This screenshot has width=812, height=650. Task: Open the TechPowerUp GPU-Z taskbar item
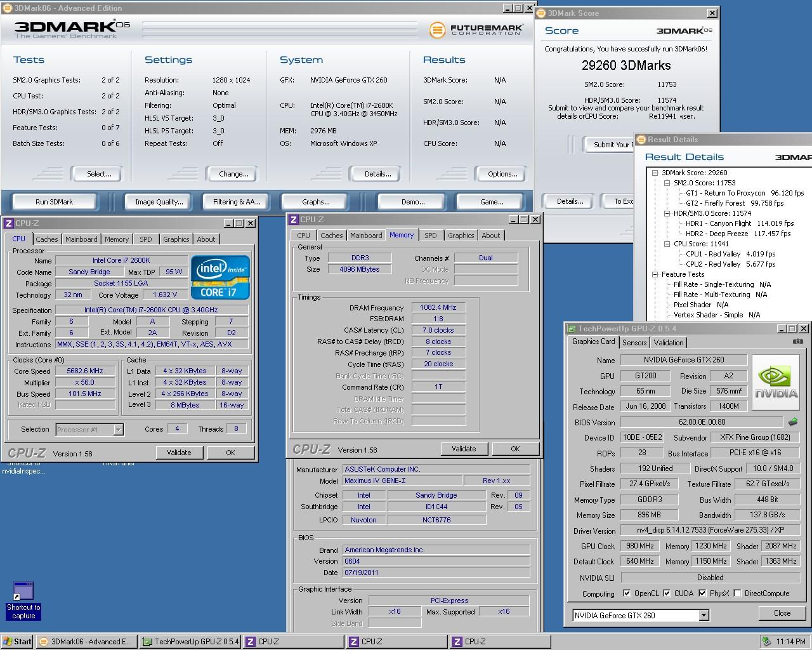(x=190, y=642)
